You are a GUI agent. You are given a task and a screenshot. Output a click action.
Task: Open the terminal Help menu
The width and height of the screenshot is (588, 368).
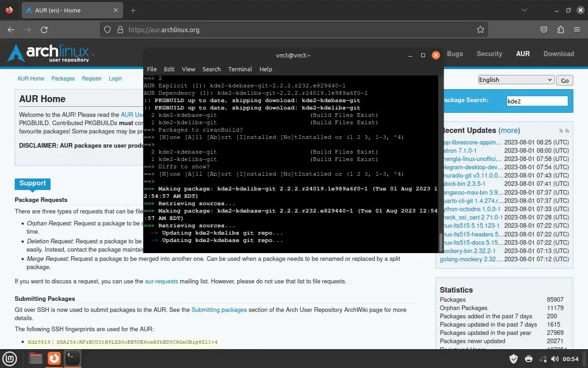[x=266, y=69]
